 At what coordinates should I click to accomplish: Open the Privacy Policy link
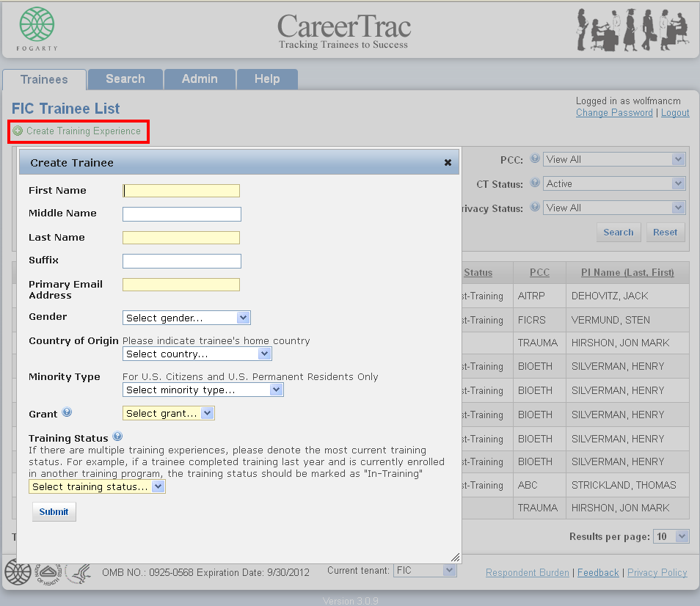coord(657,572)
